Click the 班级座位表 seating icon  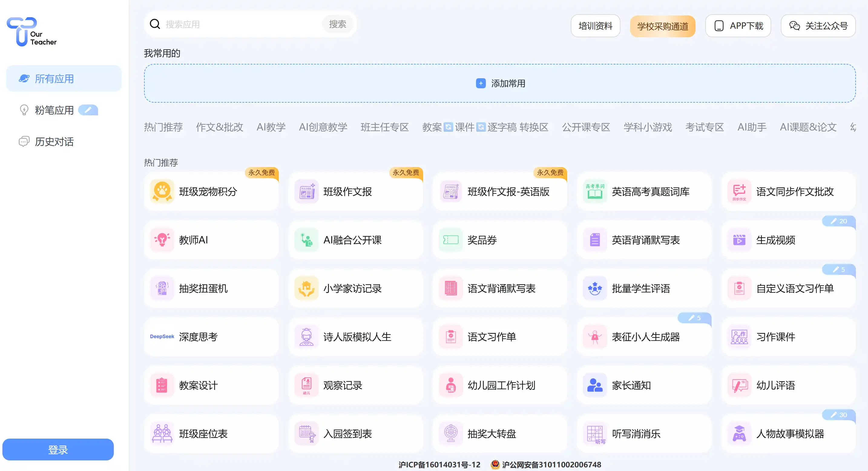coord(162,433)
